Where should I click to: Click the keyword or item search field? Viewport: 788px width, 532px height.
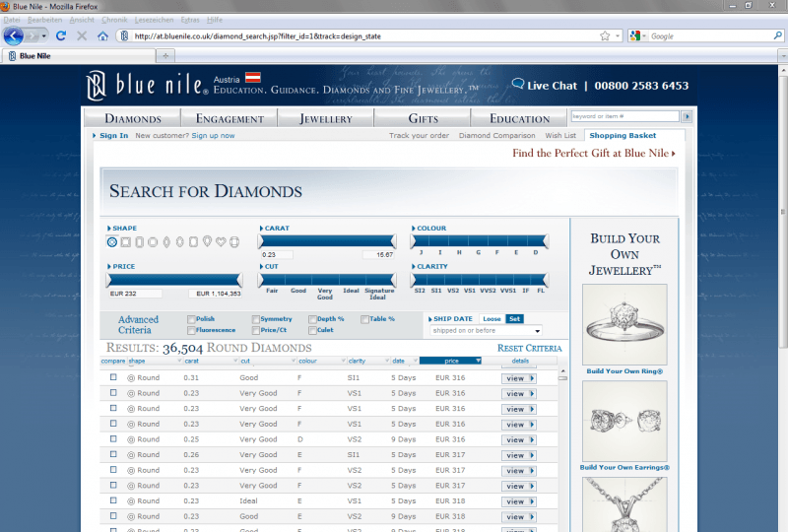[x=625, y=116]
